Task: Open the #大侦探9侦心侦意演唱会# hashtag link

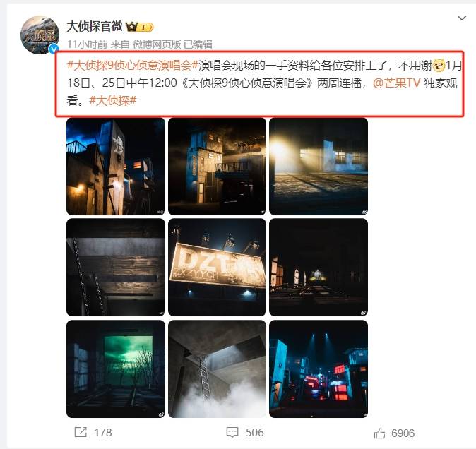Action: pos(132,65)
